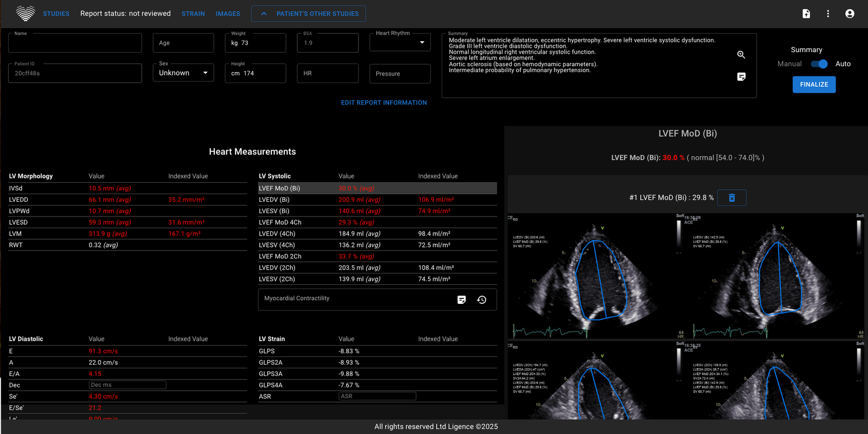Click the magnifier icon in Summary box
Screen dimensions: 868x434
[741, 55]
